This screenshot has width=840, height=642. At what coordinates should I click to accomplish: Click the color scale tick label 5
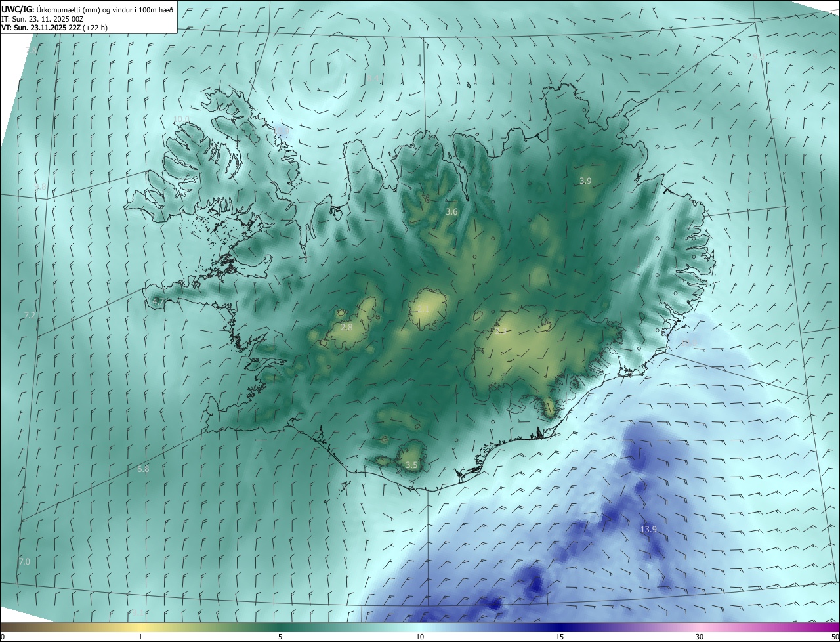click(280, 637)
